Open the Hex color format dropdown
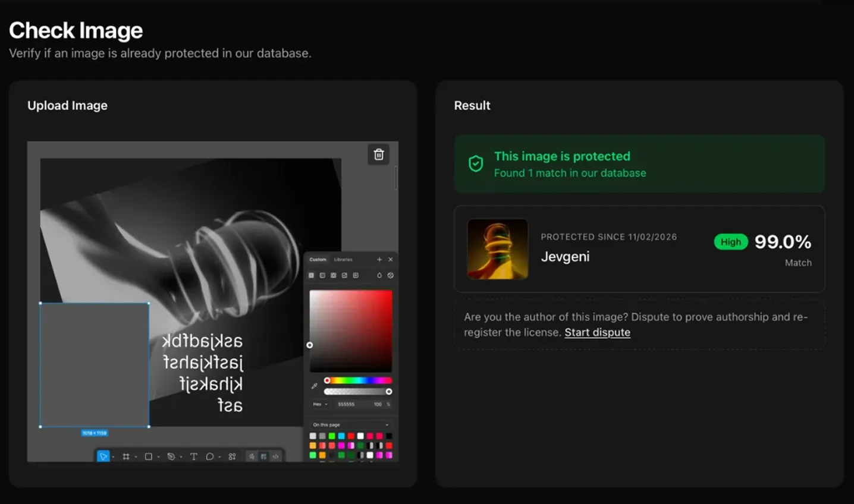Viewport: 854px width, 504px height. pos(320,404)
